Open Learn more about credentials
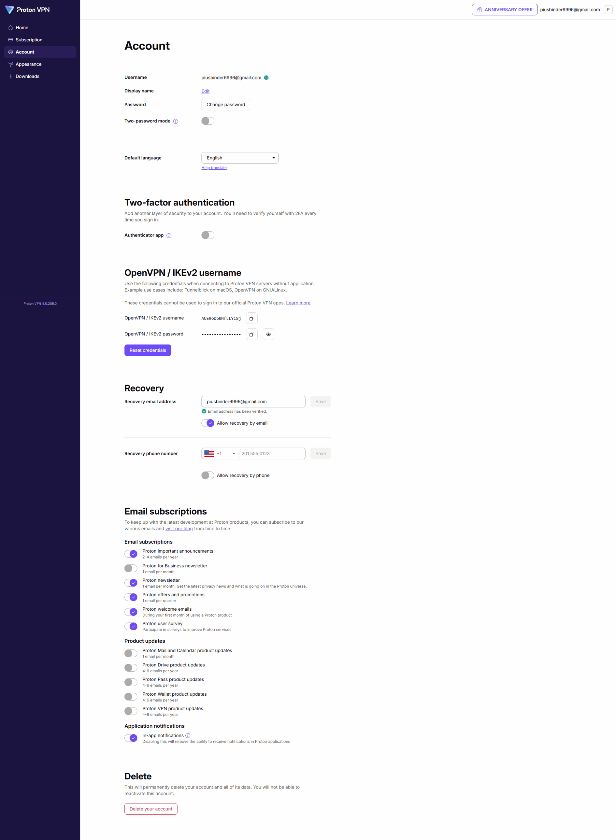The height and width of the screenshot is (840, 616). tap(298, 303)
